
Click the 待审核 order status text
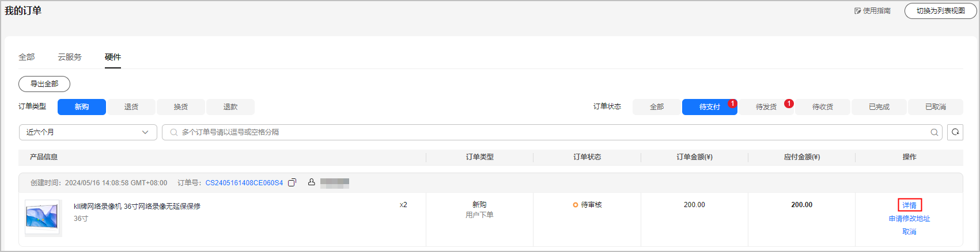click(592, 205)
